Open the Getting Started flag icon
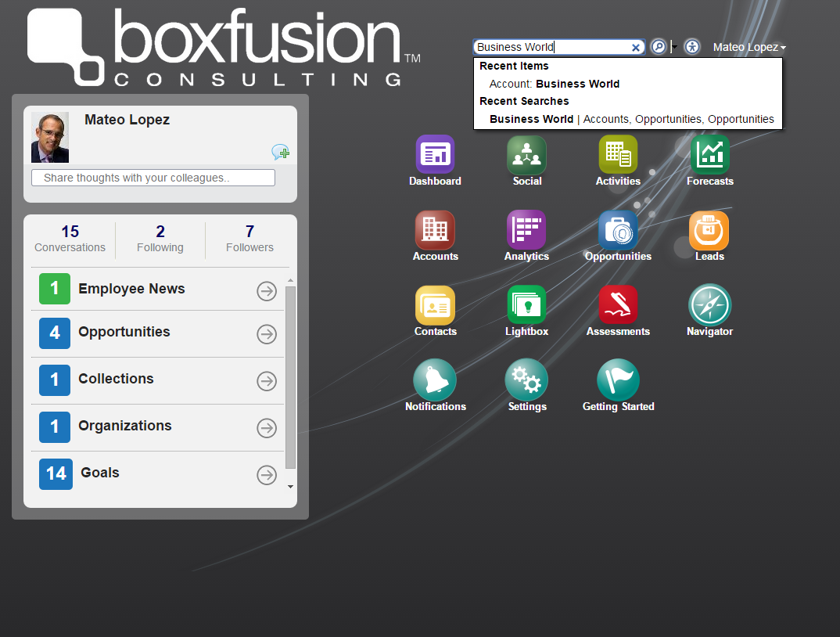 [x=618, y=380]
